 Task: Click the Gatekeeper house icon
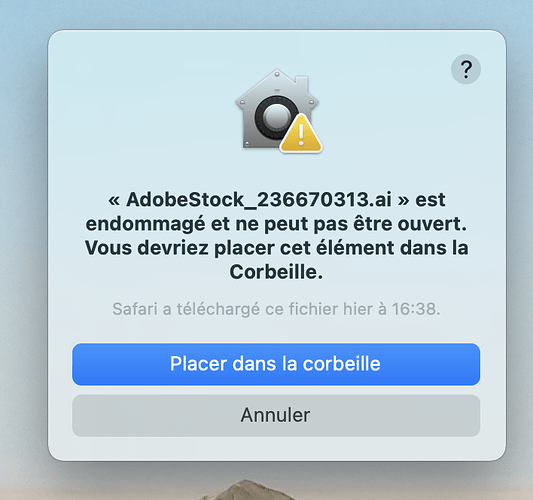click(x=278, y=110)
